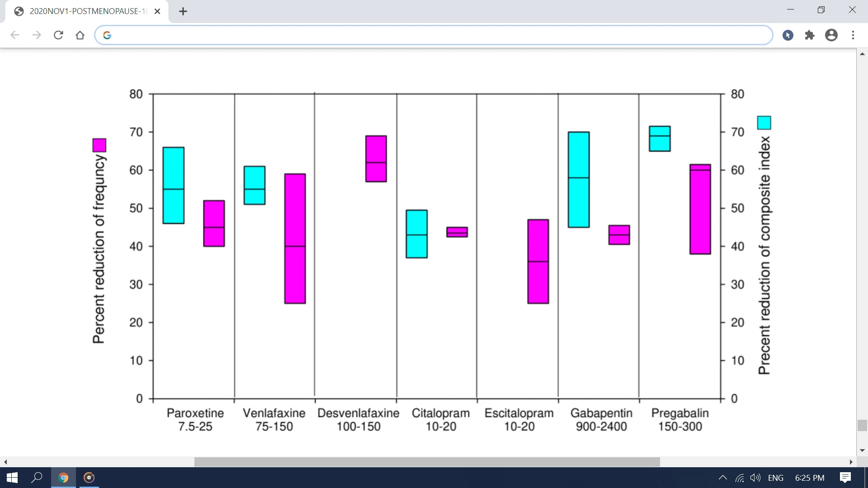Image resolution: width=868 pixels, height=488 pixels.
Task: Click Citalopram cyan bar
Action: [417, 234]
